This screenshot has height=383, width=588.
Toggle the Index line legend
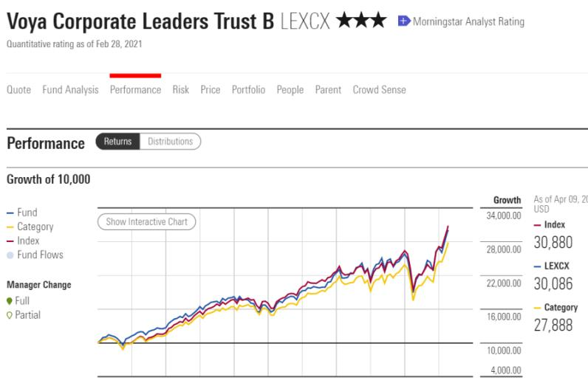(23, 241)
